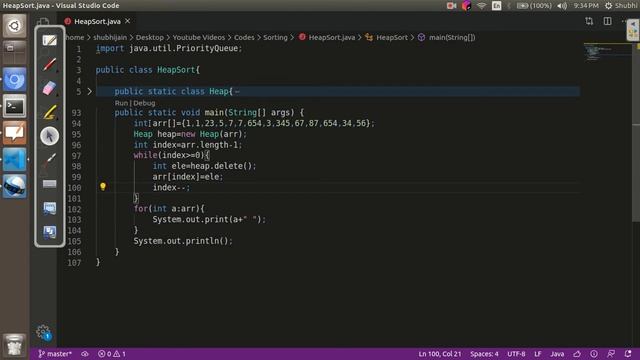Open the Codes breadcrumb dropdown
Image resolution: width=640 pixels, height=360 pixels.
244,38
